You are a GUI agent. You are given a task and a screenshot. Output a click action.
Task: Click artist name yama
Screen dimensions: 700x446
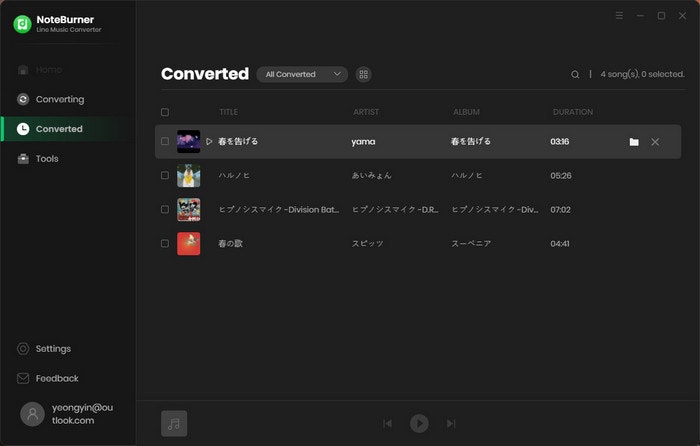click(x=363, y=142)
